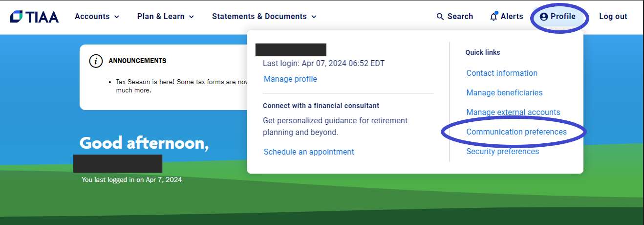
Task: Expand the Plan & Learn chevron
Action: 192,17
